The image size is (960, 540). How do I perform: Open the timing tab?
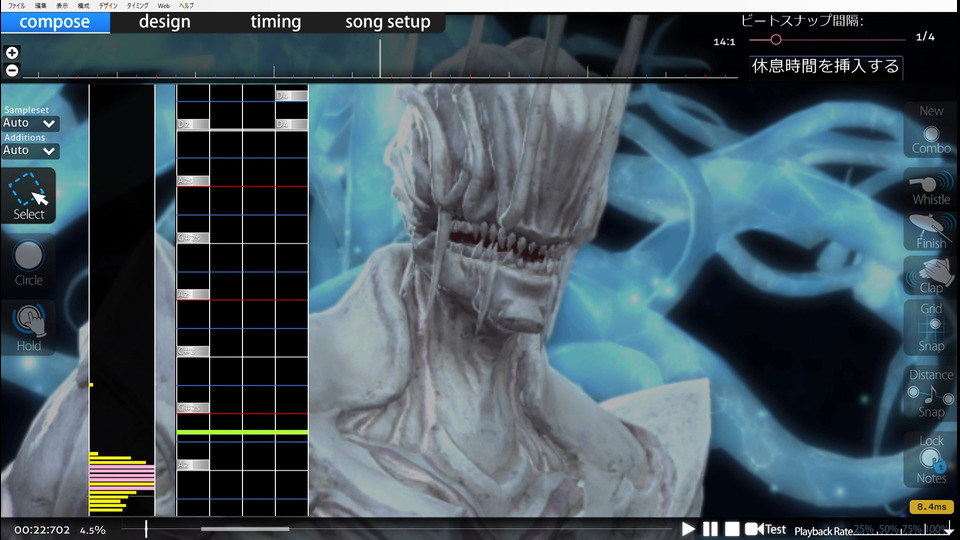coord(276,22)
